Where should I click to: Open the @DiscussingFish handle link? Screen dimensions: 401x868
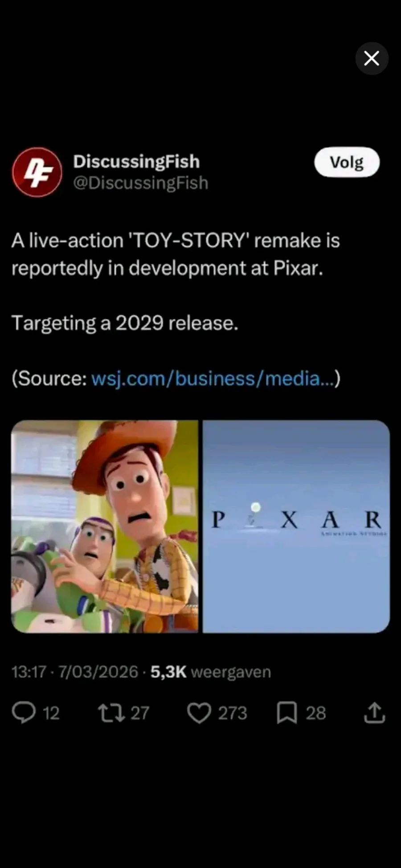141,183
